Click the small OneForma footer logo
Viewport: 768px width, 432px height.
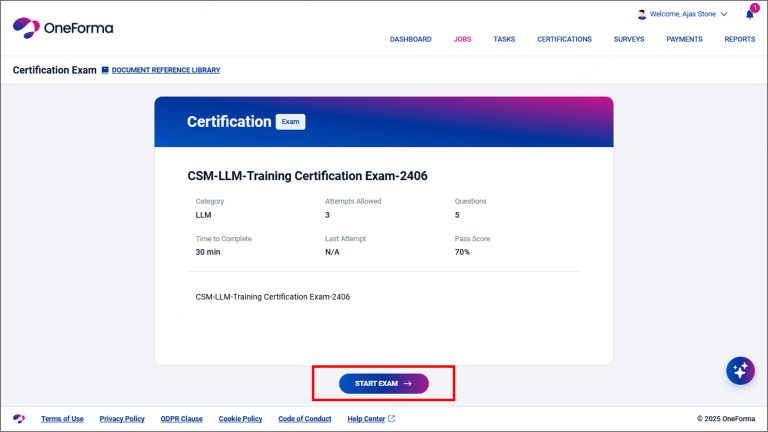tap(18, 419)
